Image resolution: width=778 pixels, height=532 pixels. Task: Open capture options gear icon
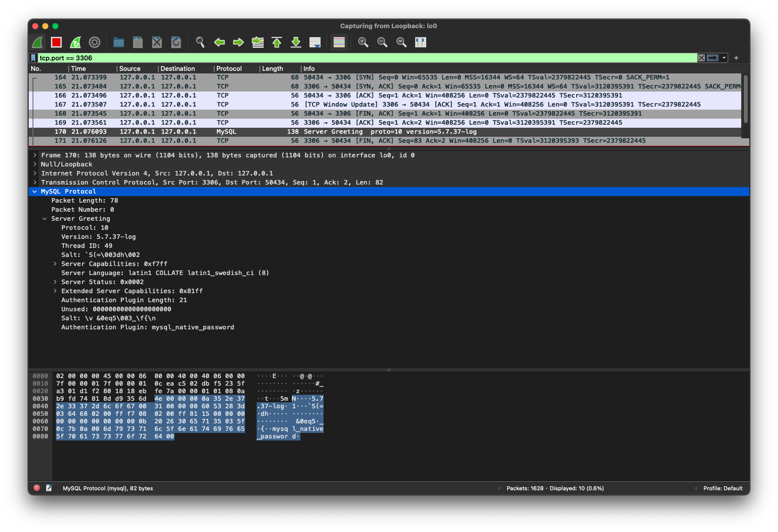click(x=95, y=42)
